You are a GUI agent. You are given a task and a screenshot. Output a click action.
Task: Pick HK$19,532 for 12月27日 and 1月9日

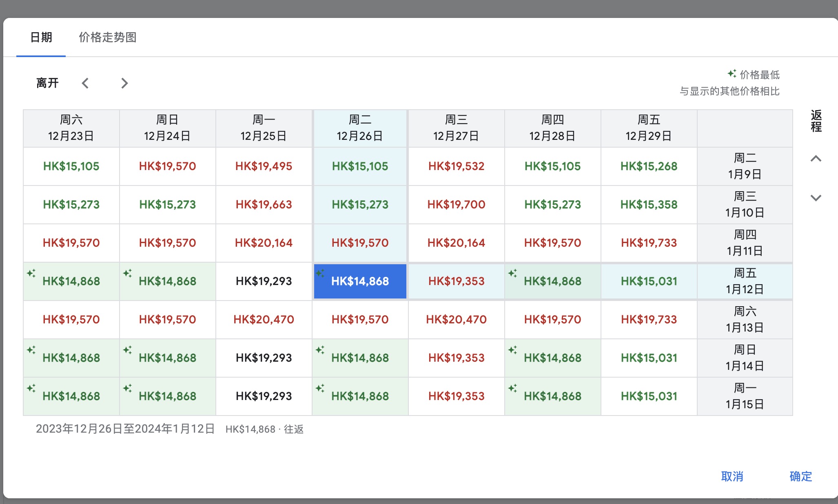[x=457, y=166]
